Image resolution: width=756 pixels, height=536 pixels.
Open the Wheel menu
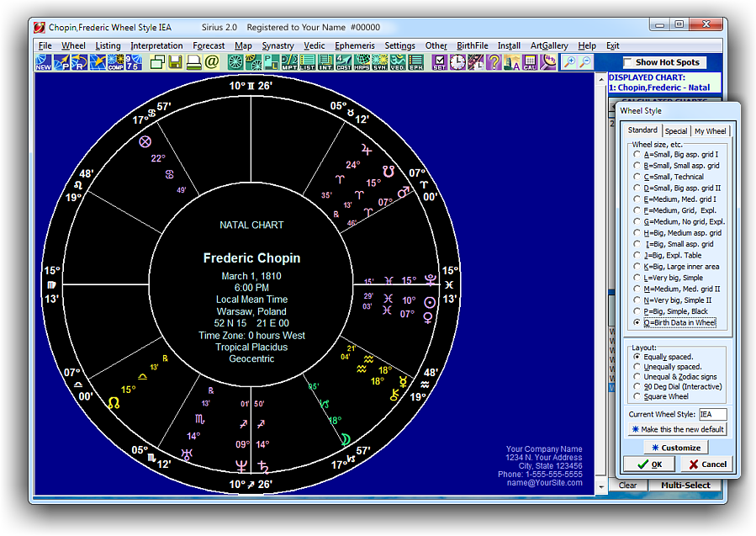73,45
